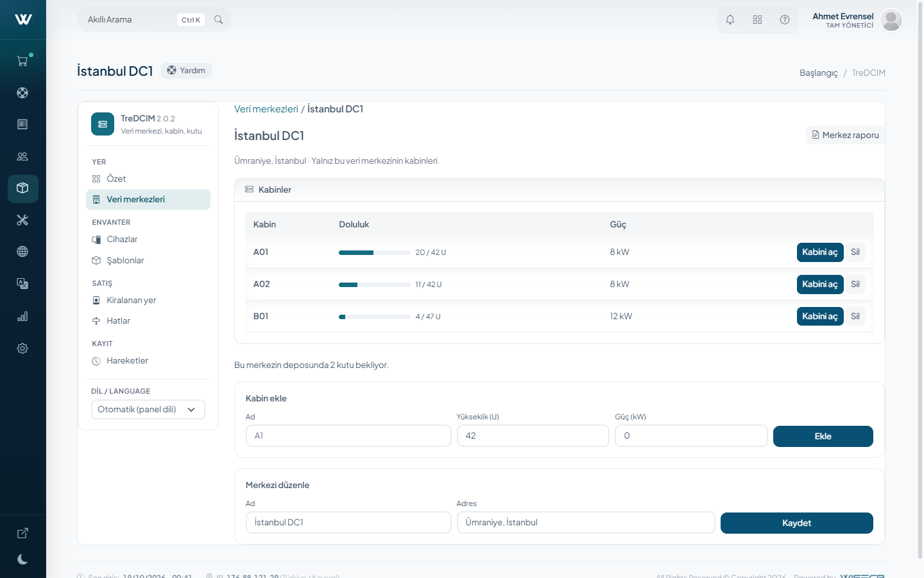924x578 pixels.
Task: Toggle dark mode moon icon
Action: click(x=22, y=559)
